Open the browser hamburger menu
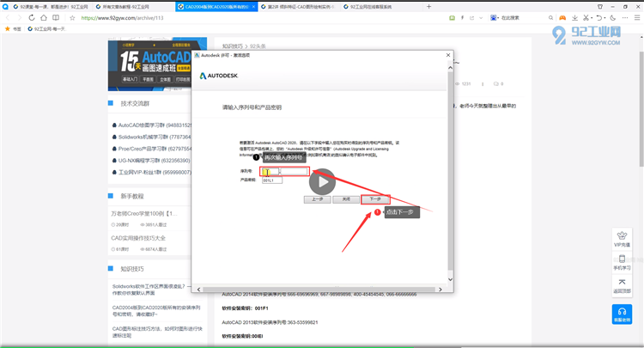The height and width of the screenshot is (348, 644). click(x=637, y=18)
